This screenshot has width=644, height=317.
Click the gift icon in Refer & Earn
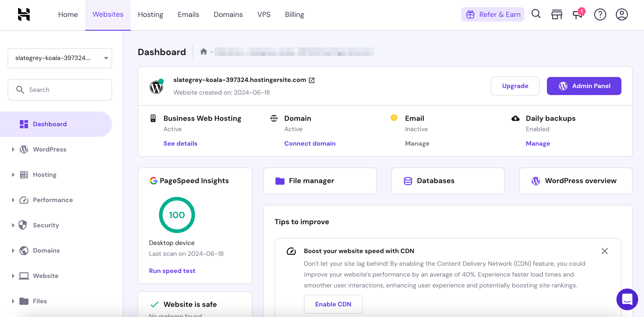tap(470, 14)
